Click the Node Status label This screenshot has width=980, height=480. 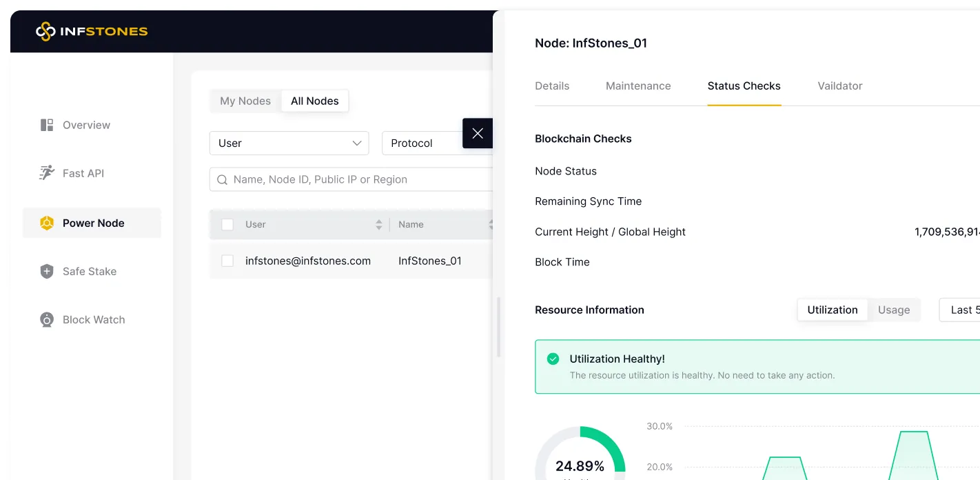(x=566, y=171)
